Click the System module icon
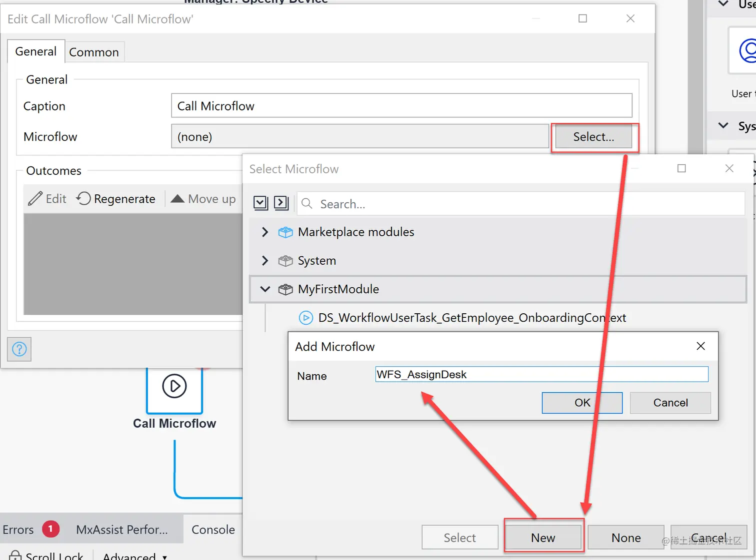Screen dimensions: 756x560 coord(285,261)
